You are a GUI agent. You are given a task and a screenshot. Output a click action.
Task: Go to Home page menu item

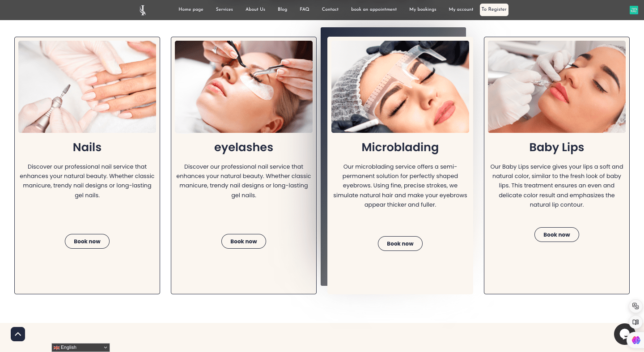[x=191, y=9]
